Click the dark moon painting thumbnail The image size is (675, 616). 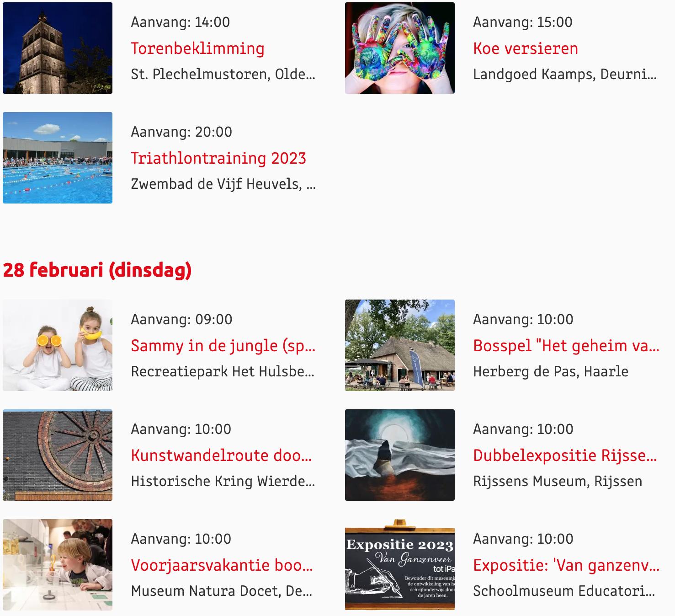pyautogui.click(x=400, y=455)
